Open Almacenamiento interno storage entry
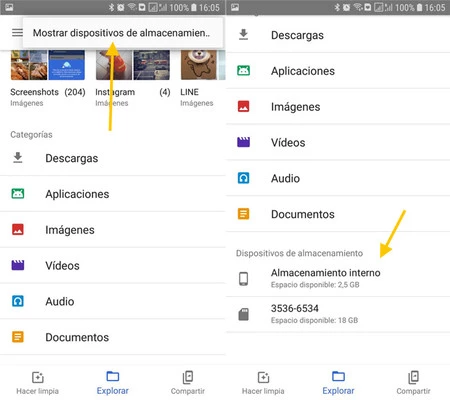450x400 pixels. pyautogui.click(x=338, y=278)
